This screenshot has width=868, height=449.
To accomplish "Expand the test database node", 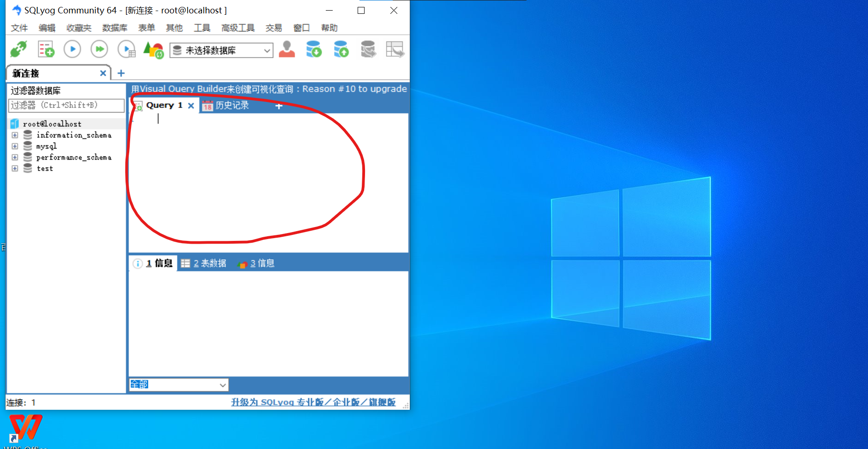I will [x=15, y=168].
